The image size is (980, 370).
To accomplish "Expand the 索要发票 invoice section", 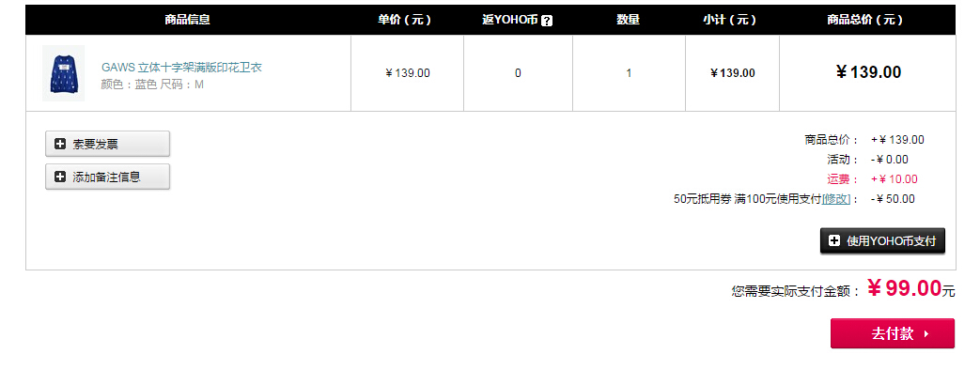I will pos(107,144).
